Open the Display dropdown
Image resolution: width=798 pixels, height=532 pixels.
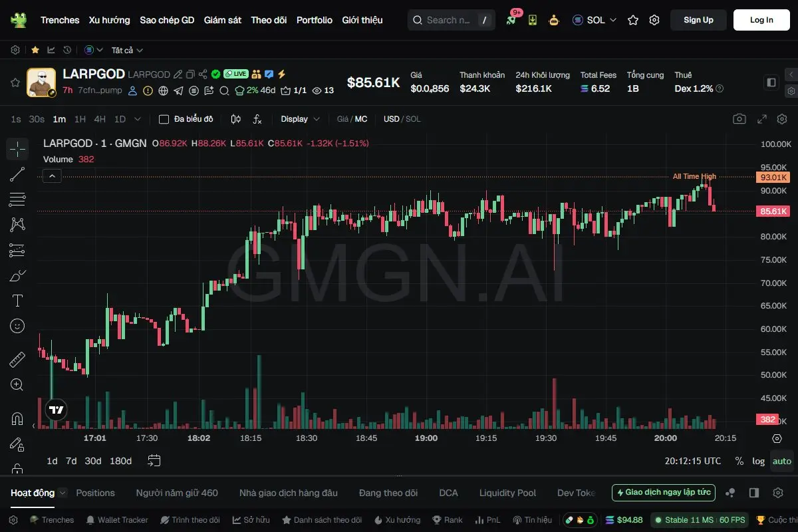tap(301, 119)
